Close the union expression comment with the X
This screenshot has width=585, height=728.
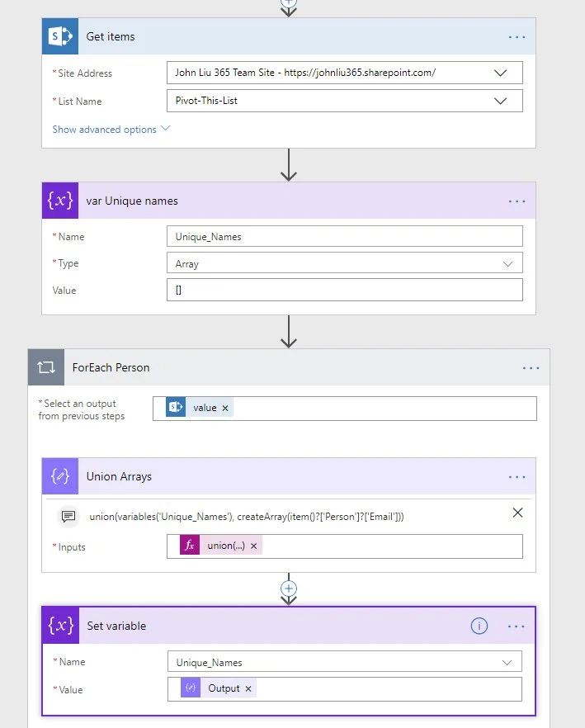(x=517, y=513)
